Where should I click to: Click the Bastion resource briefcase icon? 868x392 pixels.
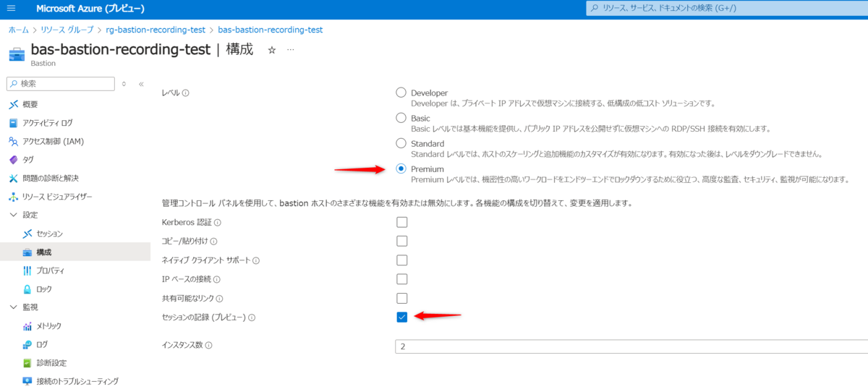click(x=17, y=54)
